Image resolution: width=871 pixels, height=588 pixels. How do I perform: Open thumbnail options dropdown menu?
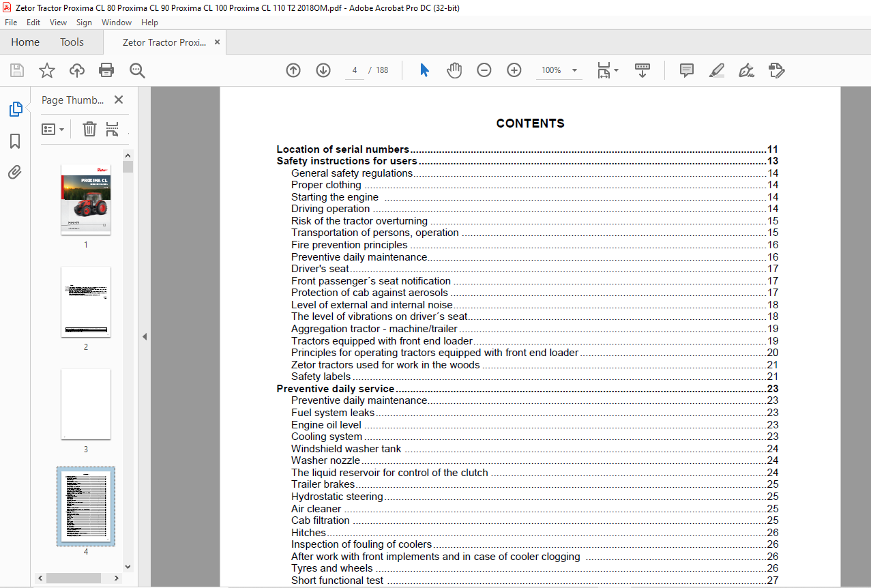(53, 129)
